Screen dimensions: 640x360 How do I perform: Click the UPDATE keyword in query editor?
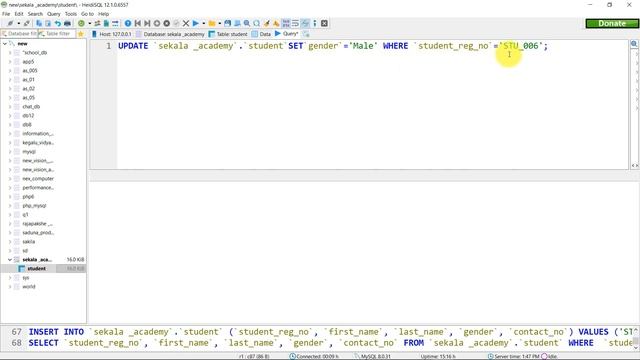[x=133, y=46]
